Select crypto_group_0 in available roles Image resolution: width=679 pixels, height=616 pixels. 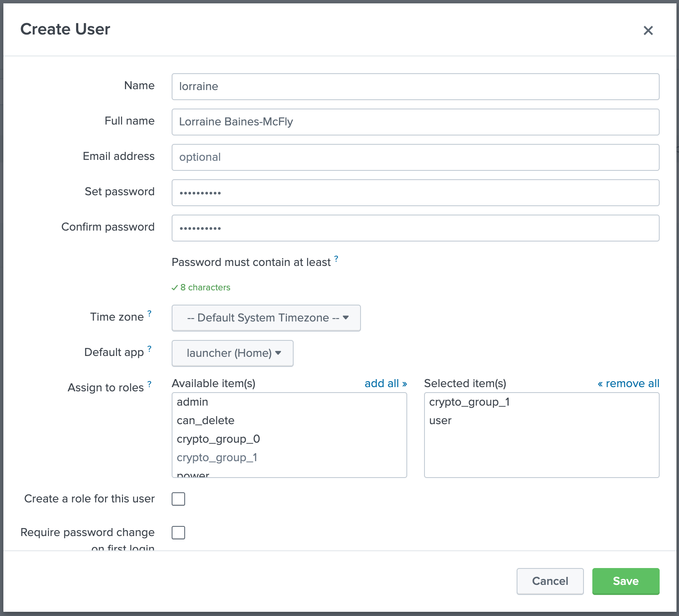(289, 439)
